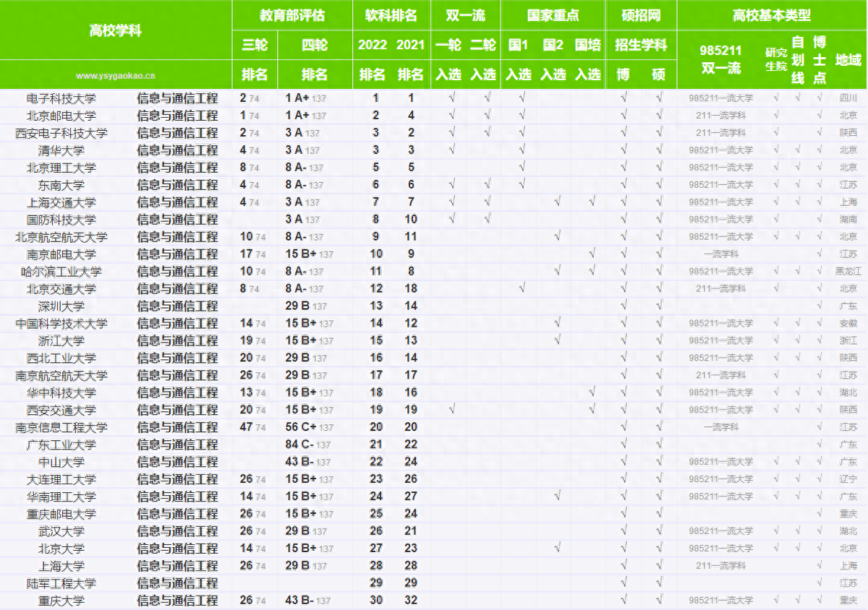Select the 清华大学 university name cell
868x610 pixels.
click(x=61, y=150)
